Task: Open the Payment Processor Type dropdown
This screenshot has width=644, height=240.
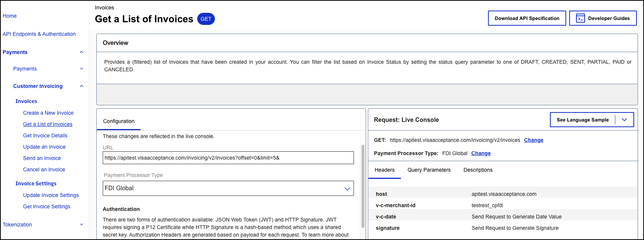Action: coord(228,188)
